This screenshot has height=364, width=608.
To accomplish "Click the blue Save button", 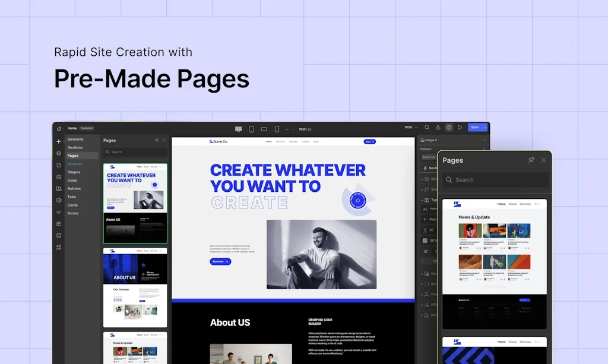I will click(474, 128).
